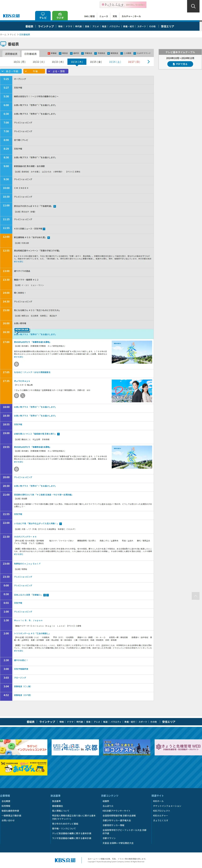Open 日本ふるさと百景「京都編3」link
Viewport: 202px width, 868px height.
tap(28, 595)
